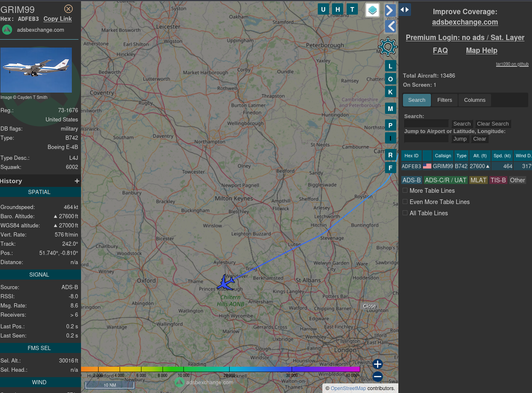Screen dimensions: 532x393
Task: Click the SPATIAL section header
Action: [x=40, y=192]
